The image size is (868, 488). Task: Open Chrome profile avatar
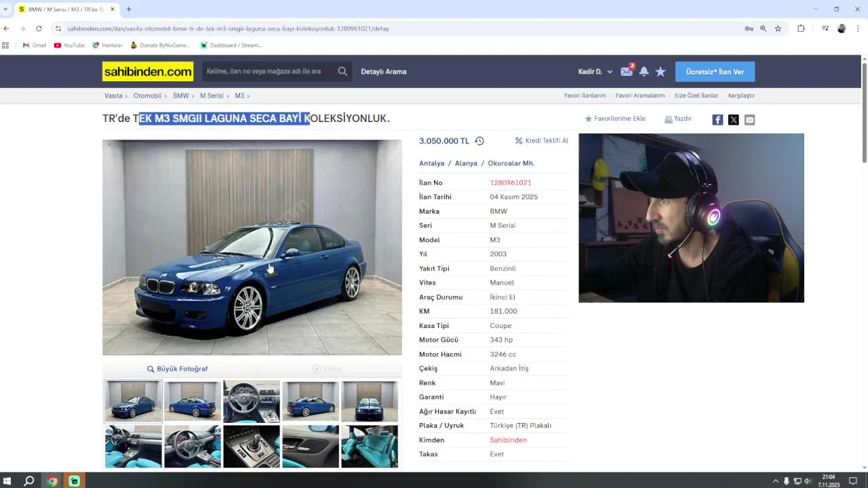[842, 28]
